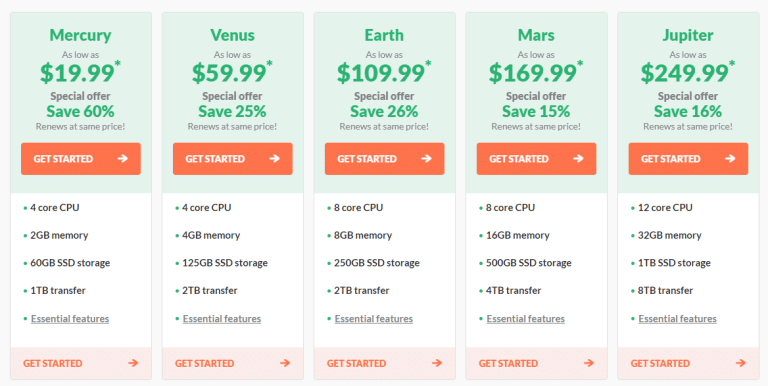
Task: Open Essential features link under Mars
Action: pos(526,319)
